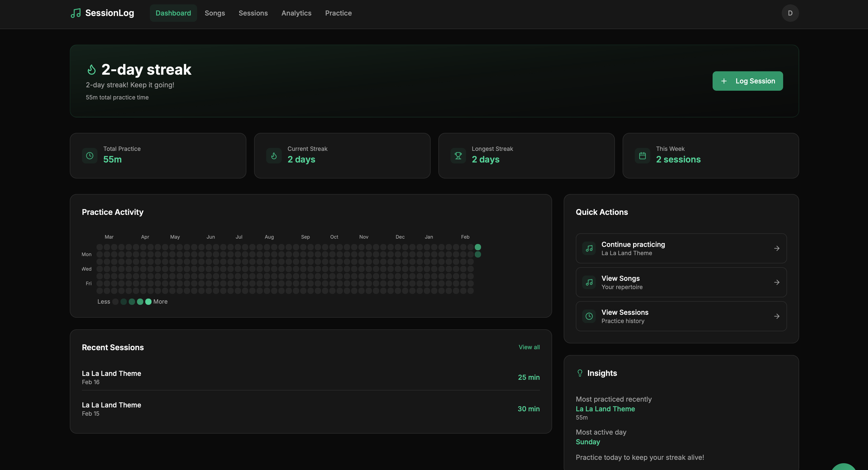Click the lightbulb icon next to Insights
The image size is (868, 470).
(x=580, y=373)
